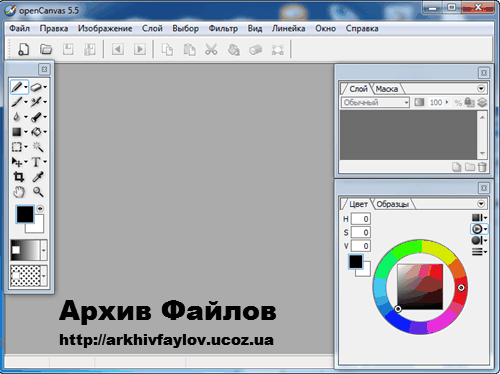This screenshot has width=500, height=374.
Task: Open the Файл menu
Action: [19, 29]
